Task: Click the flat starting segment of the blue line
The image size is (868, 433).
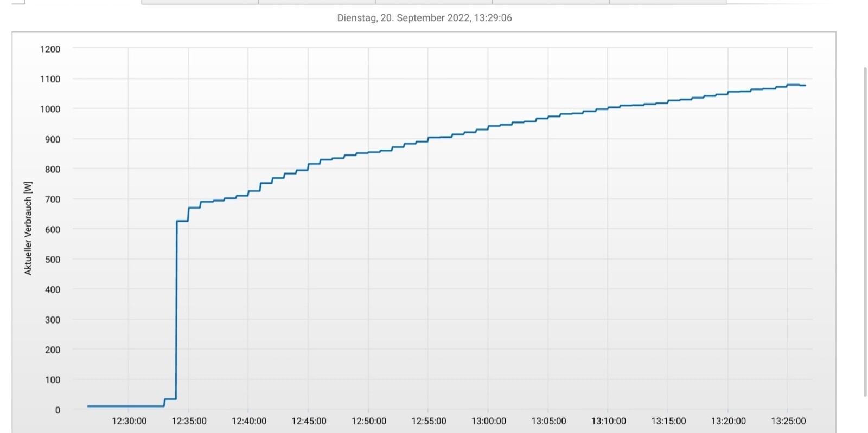Action: (x=125, y=406)
